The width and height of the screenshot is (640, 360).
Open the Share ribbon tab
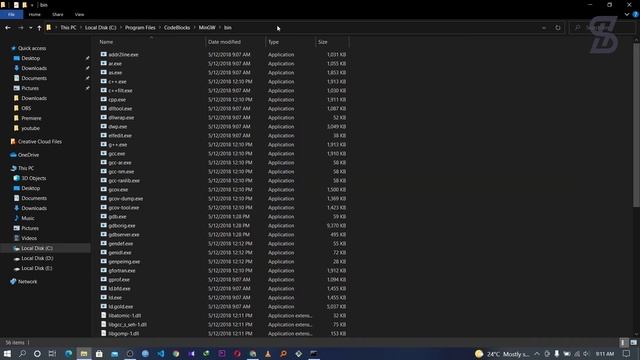(58, 14)
